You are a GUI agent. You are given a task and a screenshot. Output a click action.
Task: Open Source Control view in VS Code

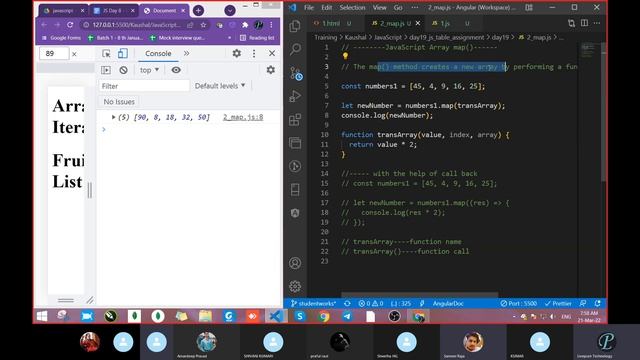(296, 73)
